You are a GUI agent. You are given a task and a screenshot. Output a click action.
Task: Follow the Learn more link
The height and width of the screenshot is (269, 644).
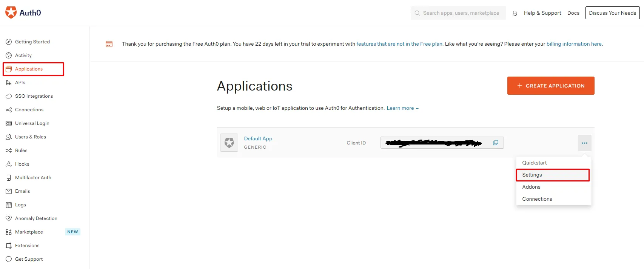coord(402,108)
